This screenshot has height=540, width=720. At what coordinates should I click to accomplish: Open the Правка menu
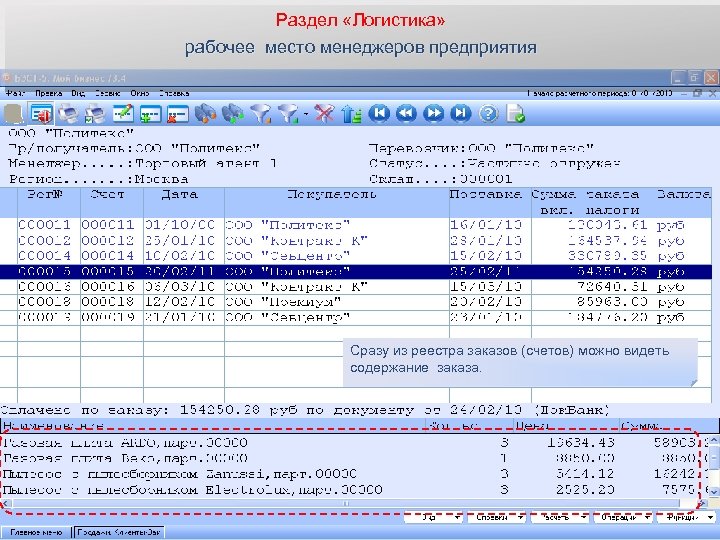[x=48, y=93]
